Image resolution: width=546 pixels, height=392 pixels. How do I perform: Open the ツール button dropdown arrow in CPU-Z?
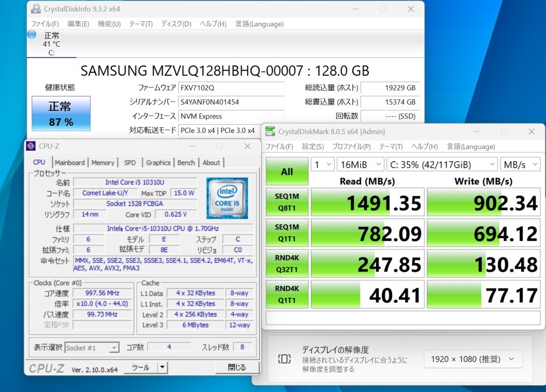coord(162,367)
